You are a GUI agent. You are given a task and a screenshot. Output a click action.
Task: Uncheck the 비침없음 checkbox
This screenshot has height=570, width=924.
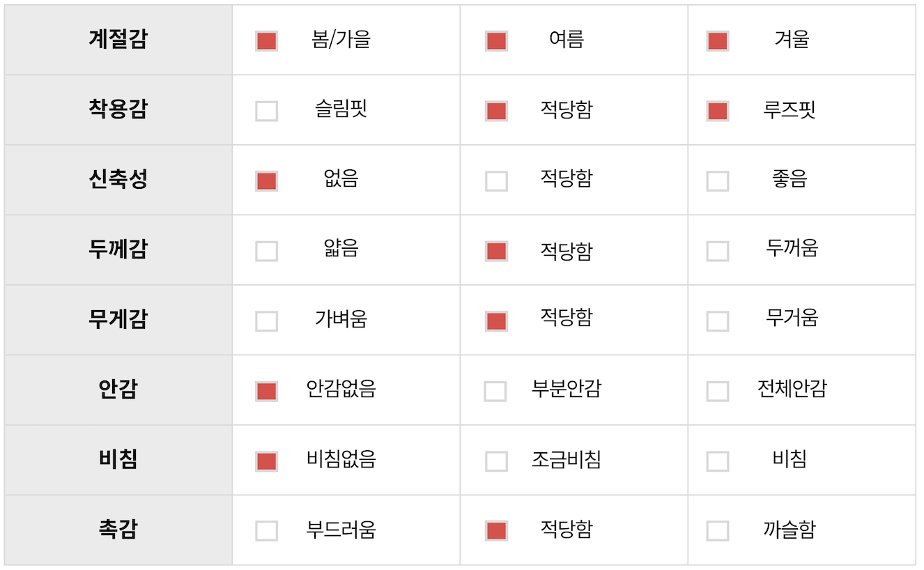coord(266,461)
